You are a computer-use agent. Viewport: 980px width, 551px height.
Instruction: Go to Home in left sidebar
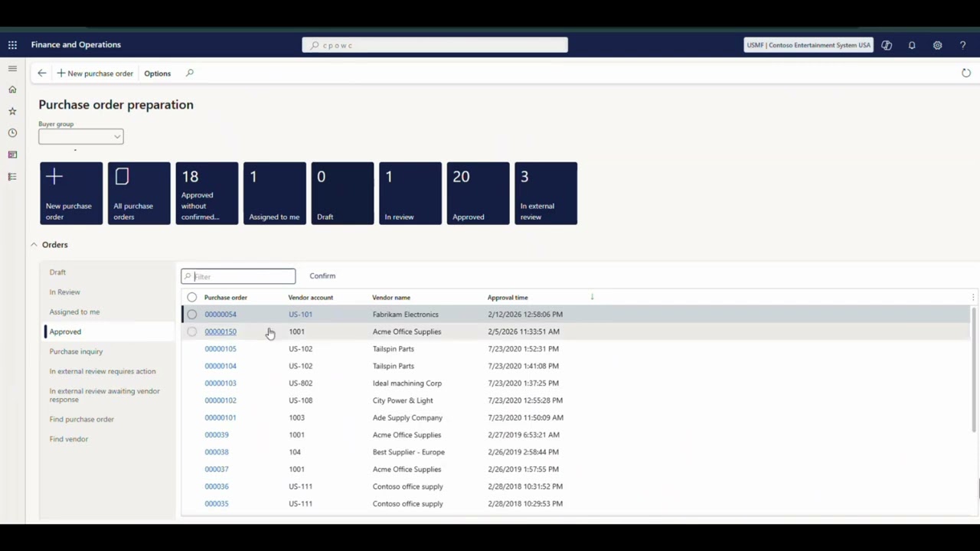pos(12,90)
